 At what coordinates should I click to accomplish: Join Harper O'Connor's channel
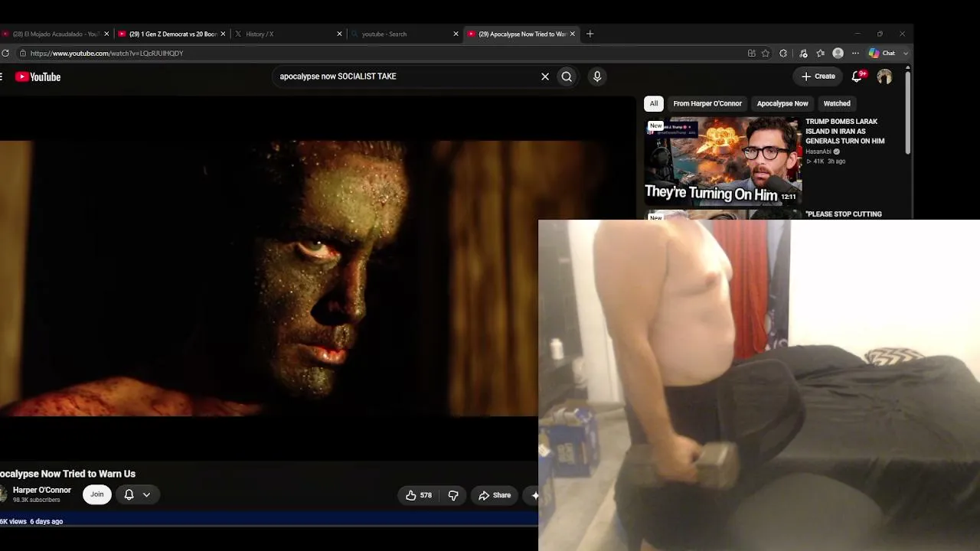point(97,494)
